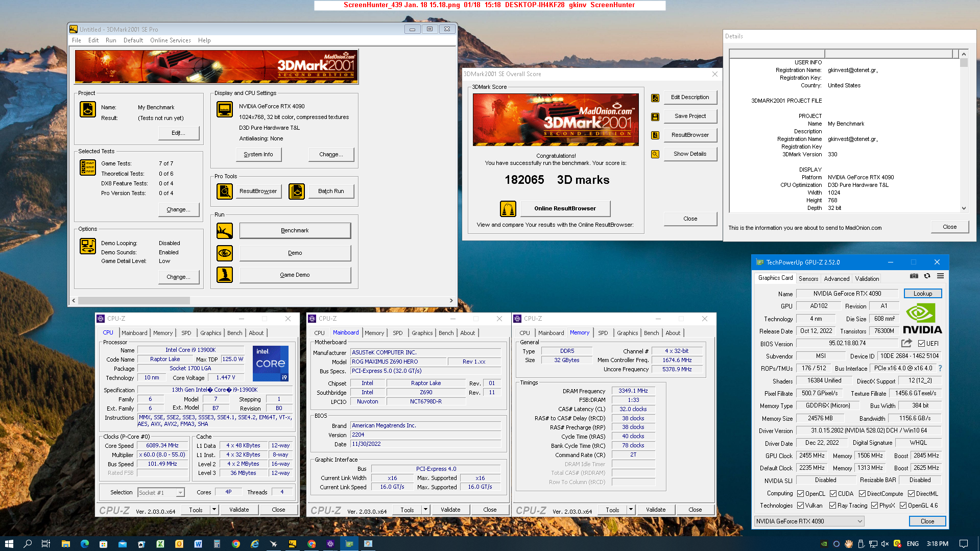Open Microsoft Edge from the taskbar
Viewport: 980px width, 551px height.
pyautogui.click(x=84, y=544)
